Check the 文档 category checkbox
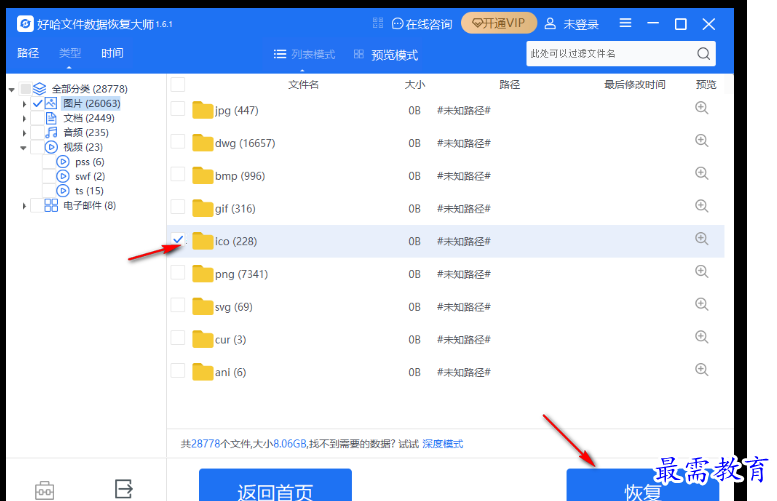This screenshot has height=501, width=777. tap(37, 118)
